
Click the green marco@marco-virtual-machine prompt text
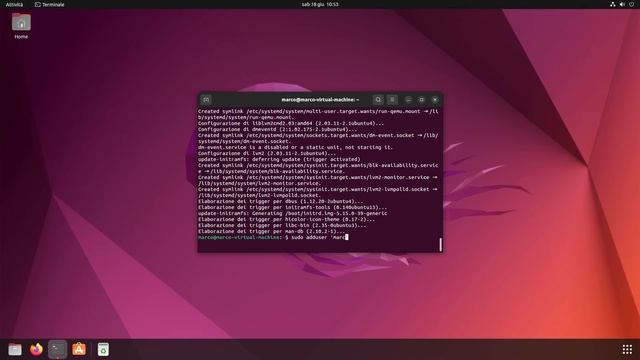point(240,237)
